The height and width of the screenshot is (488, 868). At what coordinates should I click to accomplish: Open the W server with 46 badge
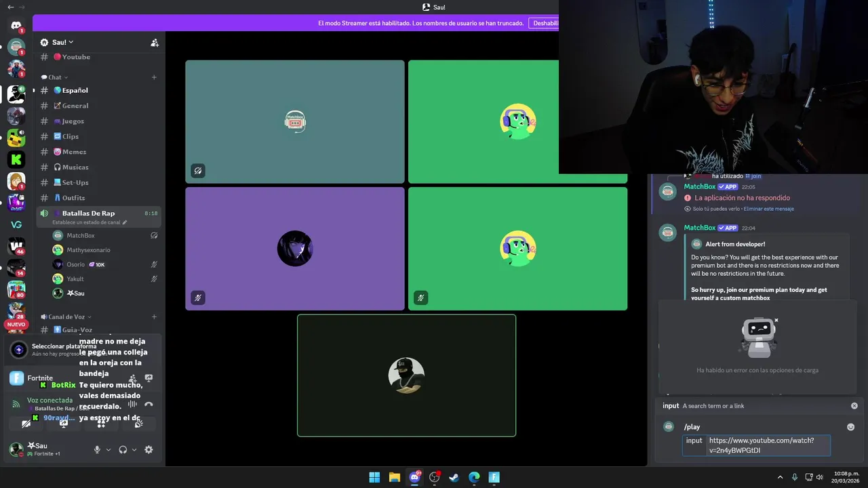pyautogui.click(x=16, y=245)
